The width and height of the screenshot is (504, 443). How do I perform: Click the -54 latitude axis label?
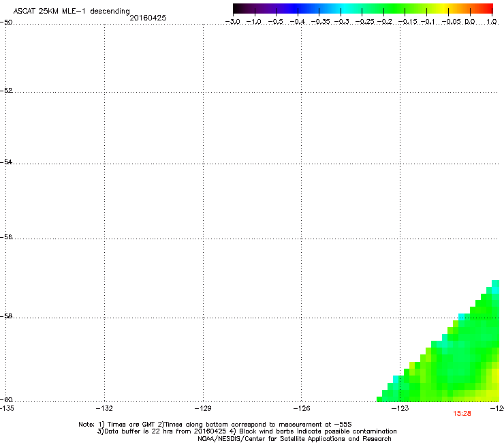click(6, 162)
